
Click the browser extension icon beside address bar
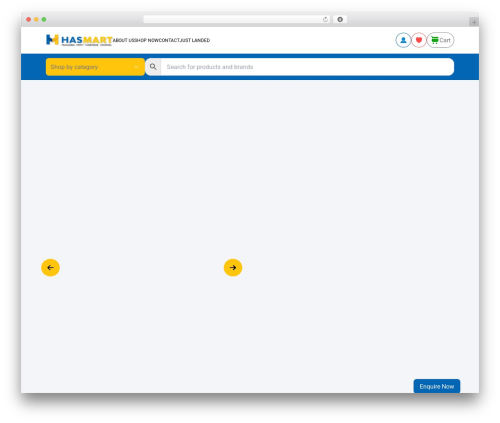coord(340,19)
